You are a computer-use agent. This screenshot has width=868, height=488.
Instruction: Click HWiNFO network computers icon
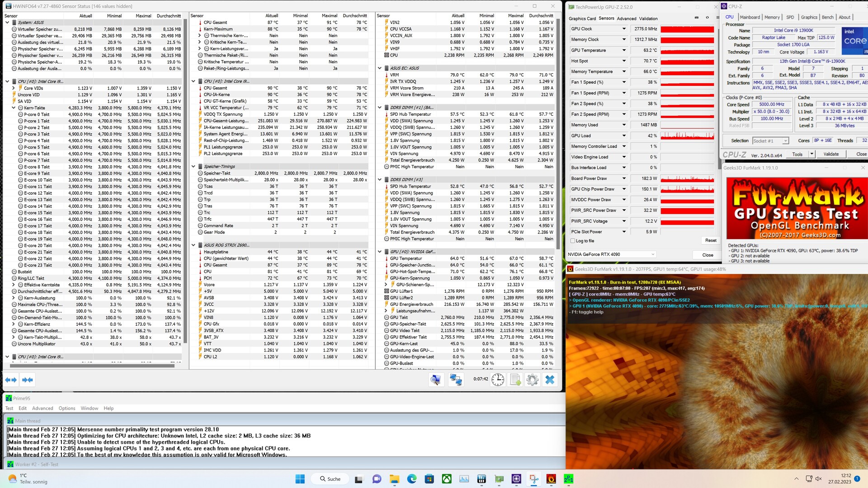456,380
